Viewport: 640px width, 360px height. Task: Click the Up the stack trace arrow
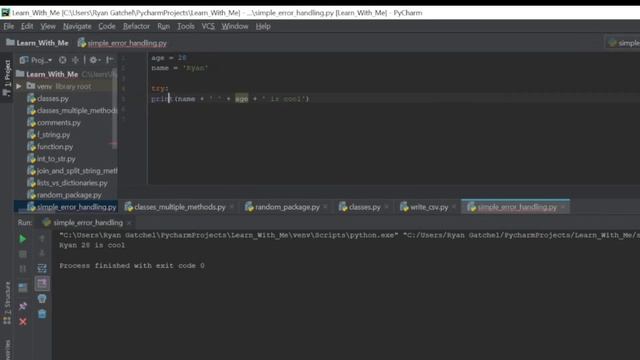pyautogui.click(x=42, y=239)
